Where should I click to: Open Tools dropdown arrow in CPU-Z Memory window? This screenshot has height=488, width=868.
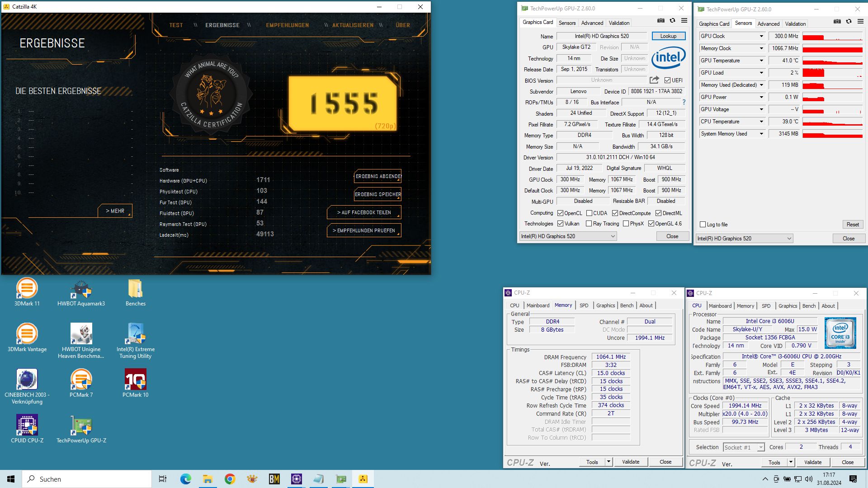[x=609, y=462]
